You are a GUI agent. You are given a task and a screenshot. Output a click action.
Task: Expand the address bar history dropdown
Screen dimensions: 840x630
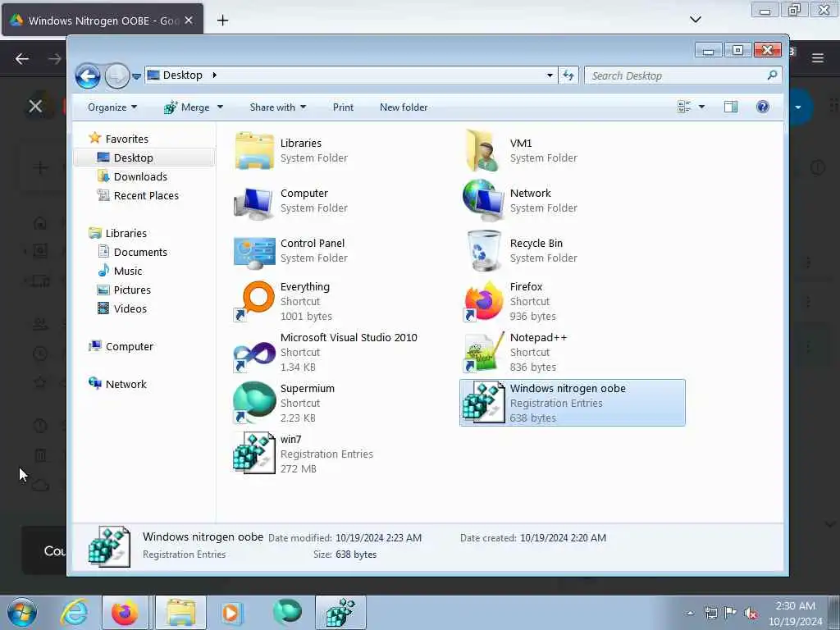tap(550, 75)
